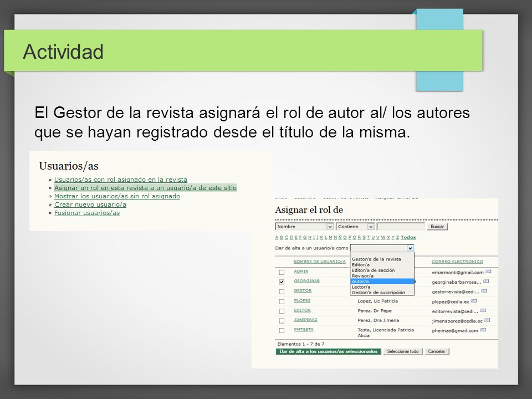Click the Cancelar button
Viewport: 532px width, 399px height.
[x=437, y=351]
